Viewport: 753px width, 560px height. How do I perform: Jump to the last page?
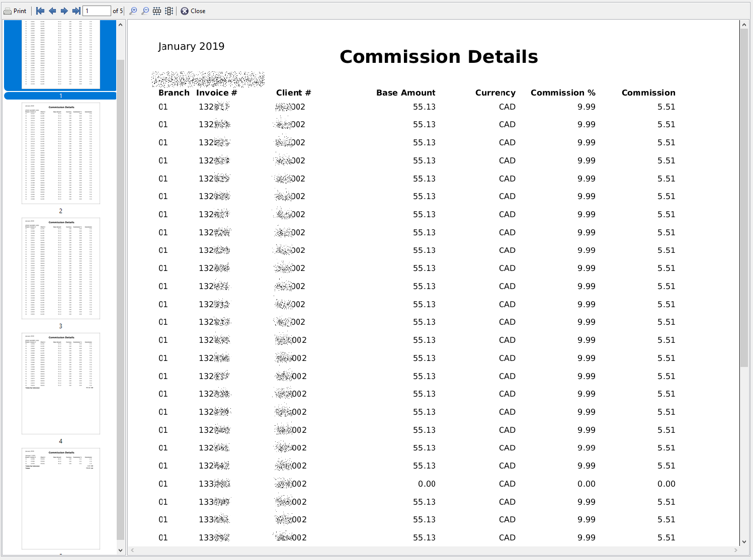pyautogui.click(x=76, y=11)
